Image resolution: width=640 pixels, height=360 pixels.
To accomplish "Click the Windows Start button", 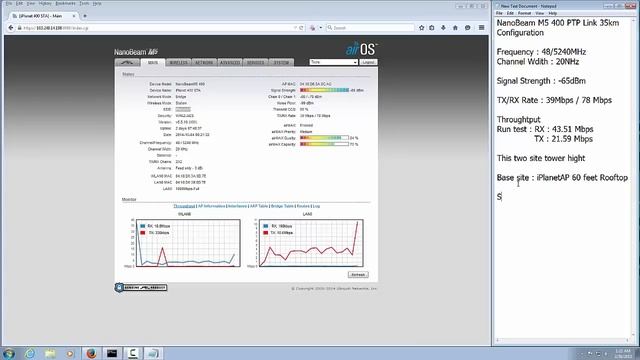I will click(9, 353).
